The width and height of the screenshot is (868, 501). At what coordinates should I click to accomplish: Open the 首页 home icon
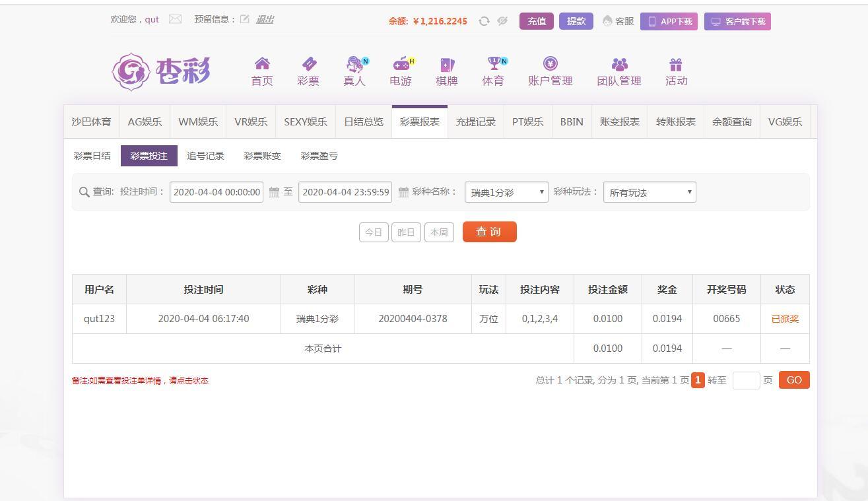[262, 64]
